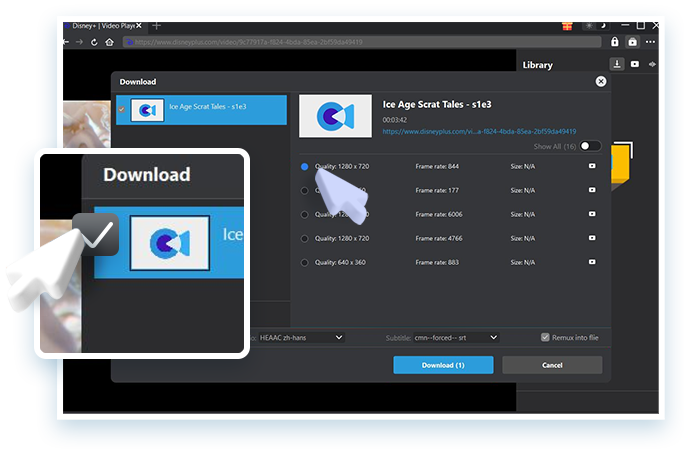The image size is (684, 449).
Task: Open the cmn--forced-- srt subtitle dropdown
Action: pyautogui.click(x=456, y=337)
